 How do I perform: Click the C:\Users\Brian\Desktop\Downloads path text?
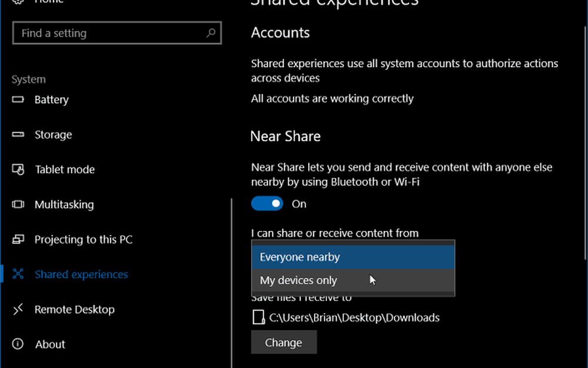tap(354, 318)
